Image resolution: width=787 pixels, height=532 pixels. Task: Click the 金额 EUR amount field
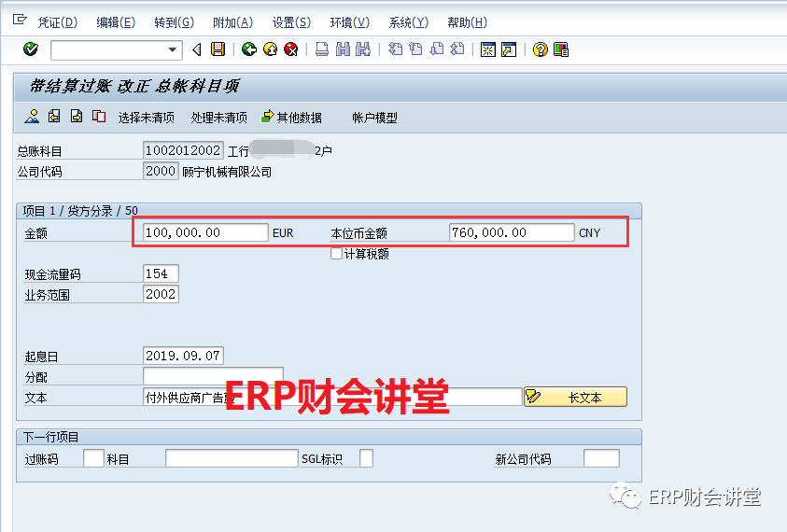coord(205,232)
